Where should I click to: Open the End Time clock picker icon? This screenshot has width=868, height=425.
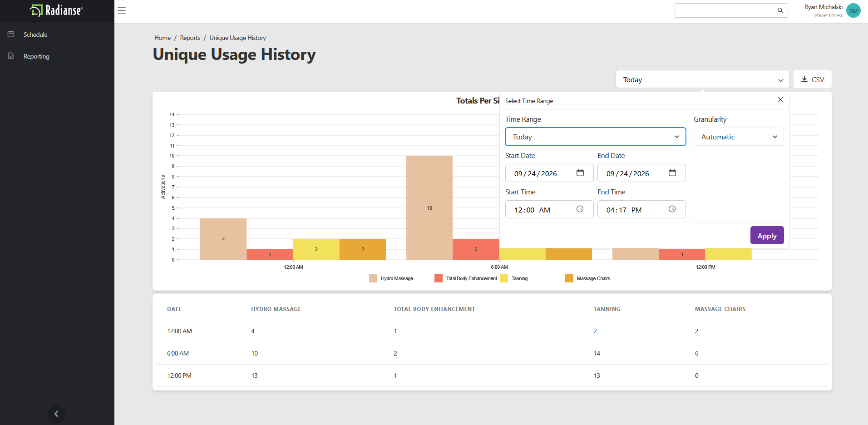[x=672, y=209]
